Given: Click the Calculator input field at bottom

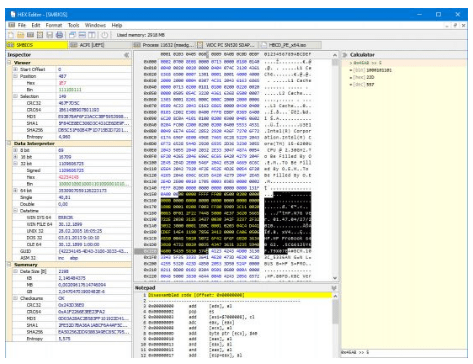Looking at the screenshot, I should [x=404, y=352].
